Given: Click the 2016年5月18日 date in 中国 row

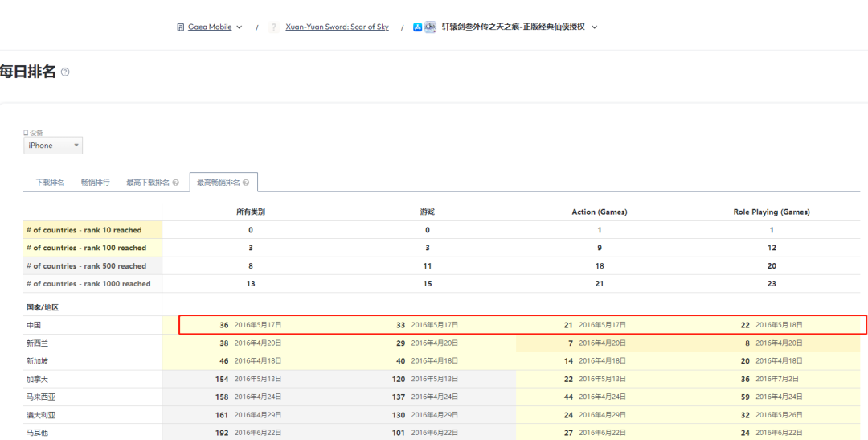Looking at the screenshot, I should coord(779,325).
